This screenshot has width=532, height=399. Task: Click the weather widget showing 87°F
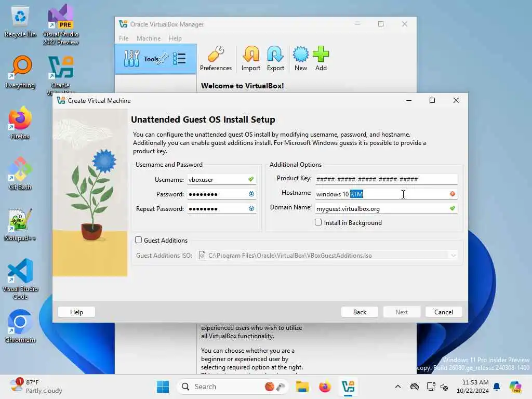(36, 387)
